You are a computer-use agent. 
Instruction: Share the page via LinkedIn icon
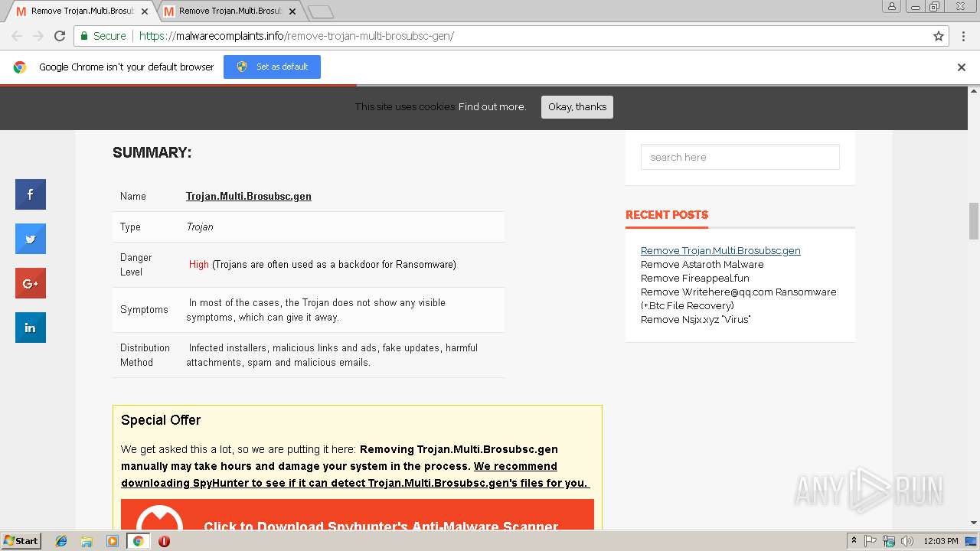pos(31,328)
